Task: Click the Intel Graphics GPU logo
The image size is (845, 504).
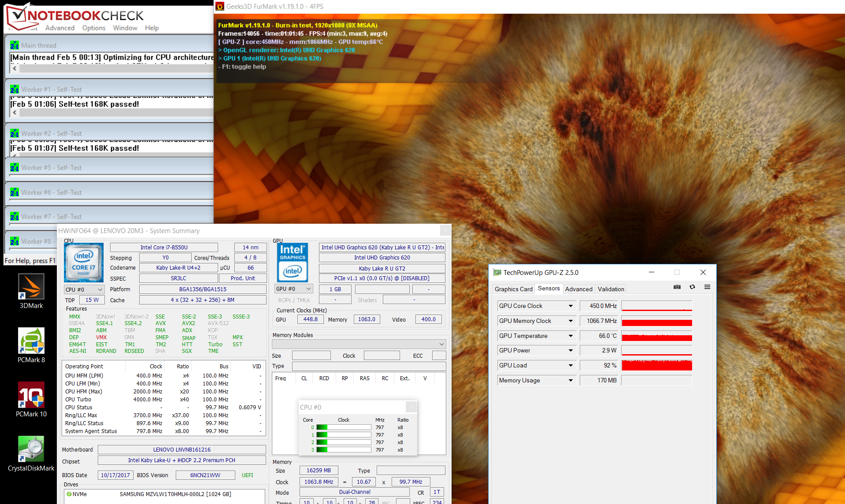Action: click(x=293, y=263)
